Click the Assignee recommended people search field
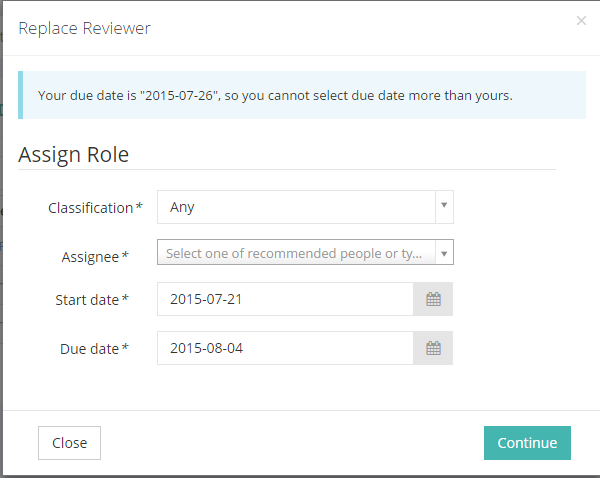 [296, 253]
